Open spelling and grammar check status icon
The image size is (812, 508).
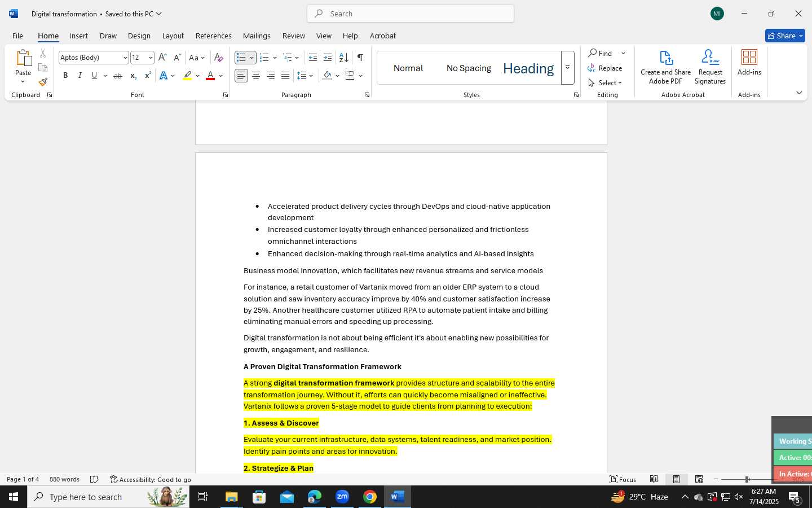tap(94, 479)
